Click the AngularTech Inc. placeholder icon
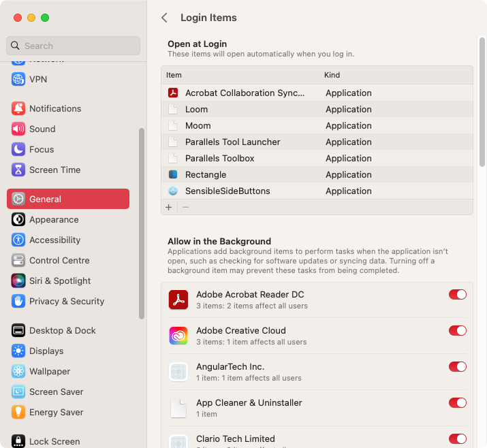487x448 pixels. coord(178,372)
